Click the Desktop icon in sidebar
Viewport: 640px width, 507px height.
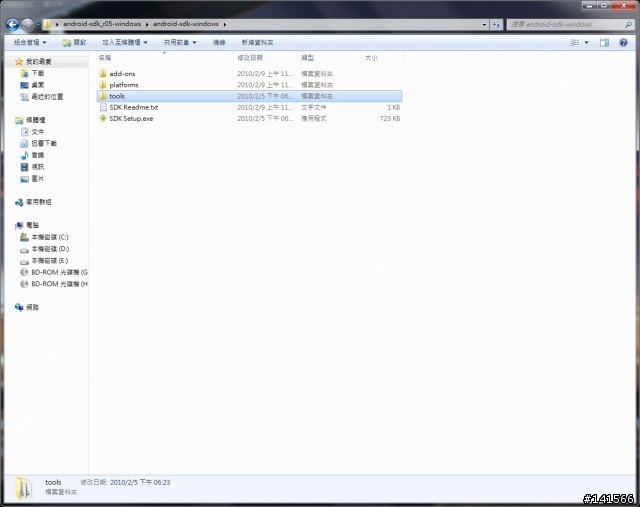click(x=24, y=85)
